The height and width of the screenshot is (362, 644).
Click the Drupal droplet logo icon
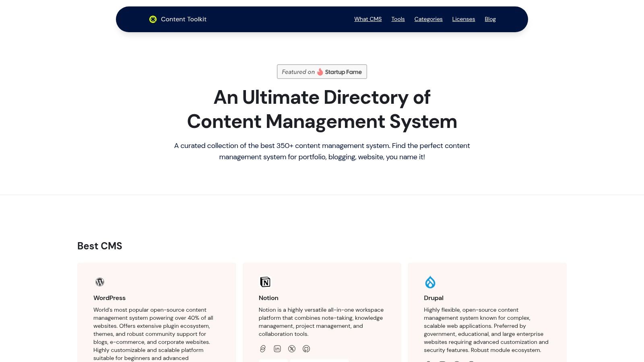pyautogui.click(x=430, y=282)
